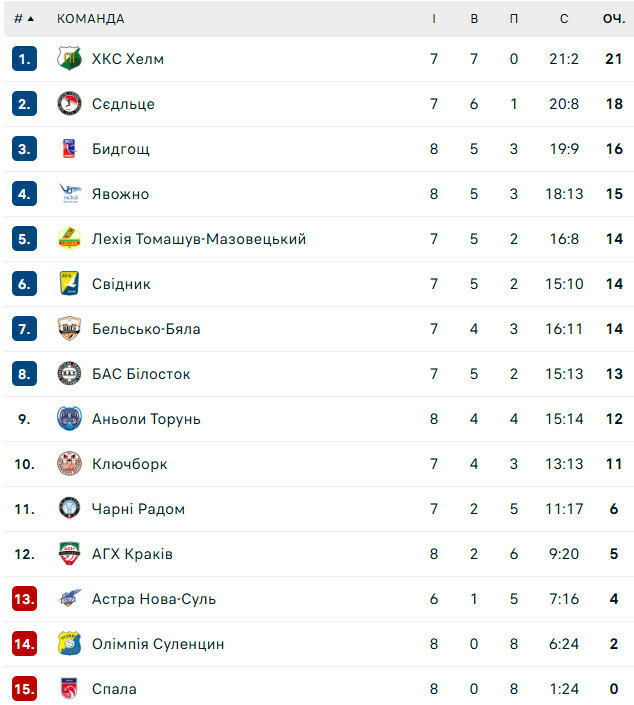The image size is (634, 705).
Task: Open Лехія Томашув-Мазовецький team page
Action: (198, 239)
